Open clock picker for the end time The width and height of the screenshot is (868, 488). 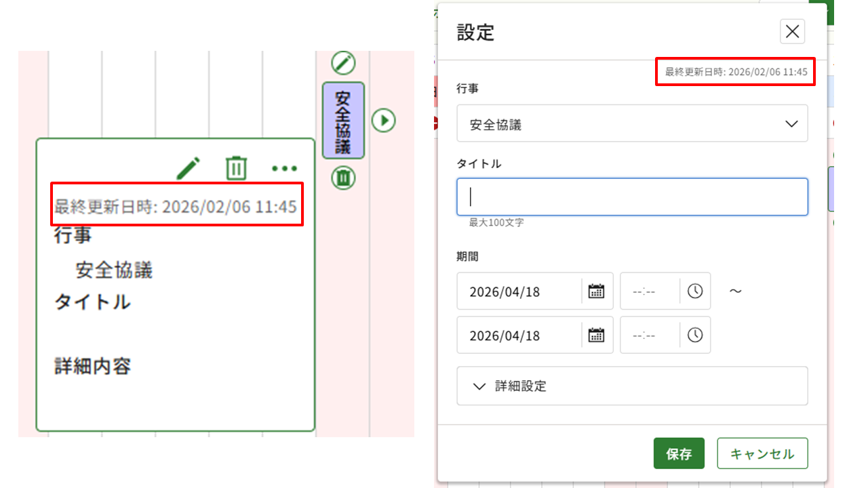coord(695,335)
